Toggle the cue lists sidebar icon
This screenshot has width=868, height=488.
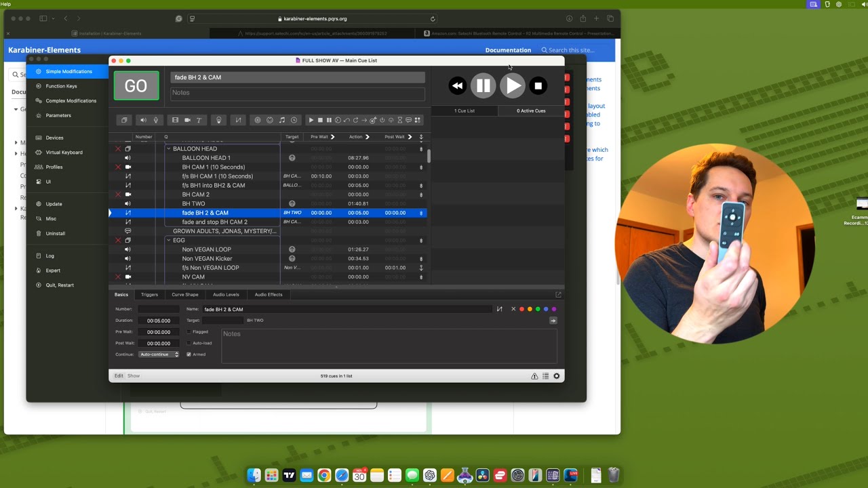tap(545, 376)
